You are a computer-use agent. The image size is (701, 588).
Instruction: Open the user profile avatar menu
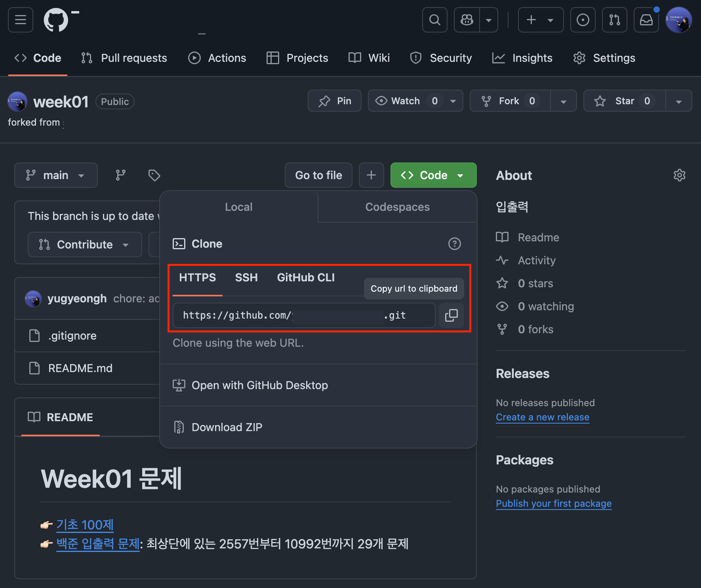pos(678,20)
